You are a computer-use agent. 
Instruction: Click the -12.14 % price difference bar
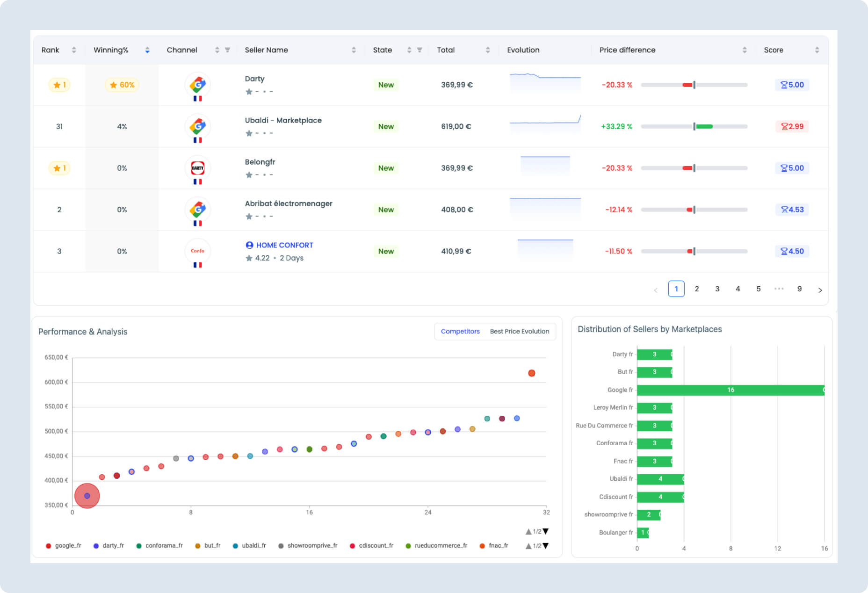pos(694,210)
